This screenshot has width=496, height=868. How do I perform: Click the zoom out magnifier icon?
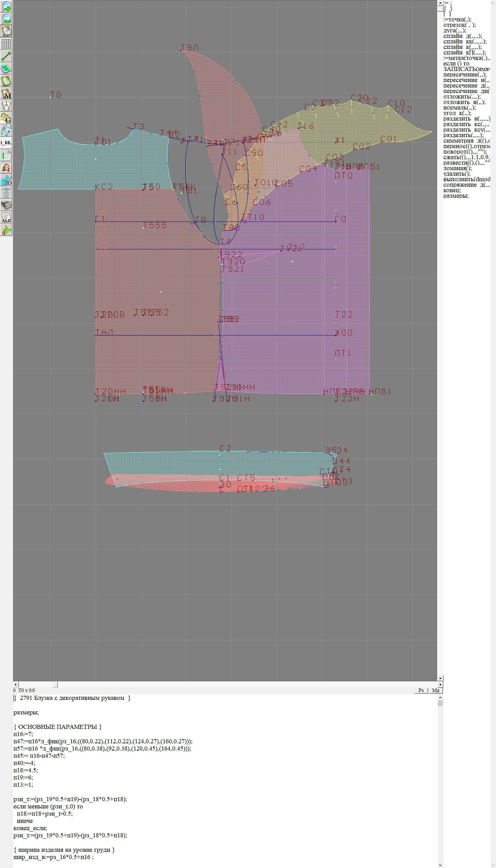click(6, 19)
